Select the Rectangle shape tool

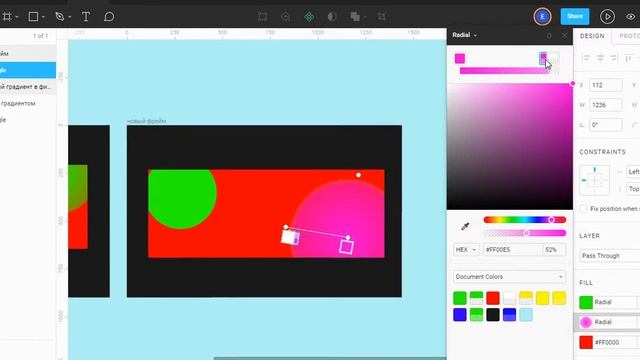(x=33, y=17)
